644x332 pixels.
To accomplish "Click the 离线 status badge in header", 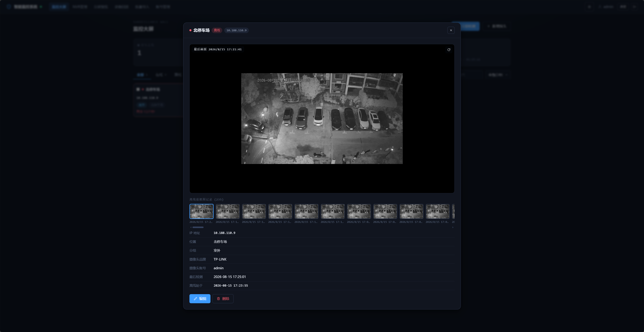I will point(217,30).
